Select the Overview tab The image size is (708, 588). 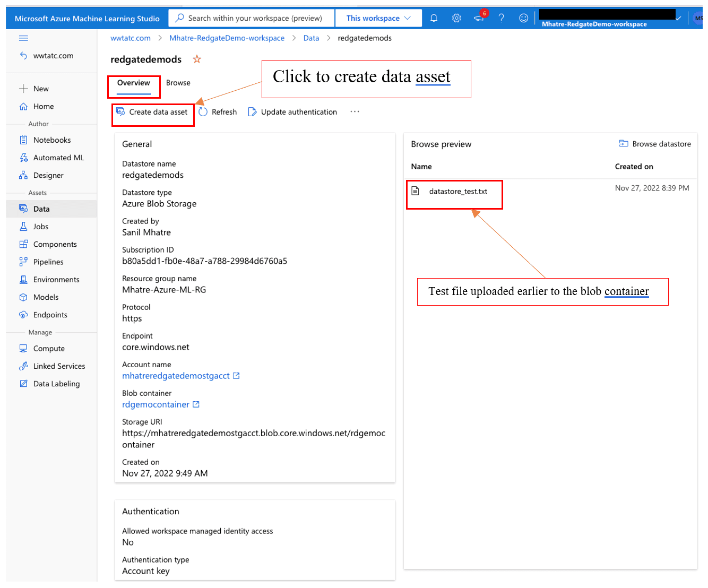pyautogui.click(x=134, y=83)
